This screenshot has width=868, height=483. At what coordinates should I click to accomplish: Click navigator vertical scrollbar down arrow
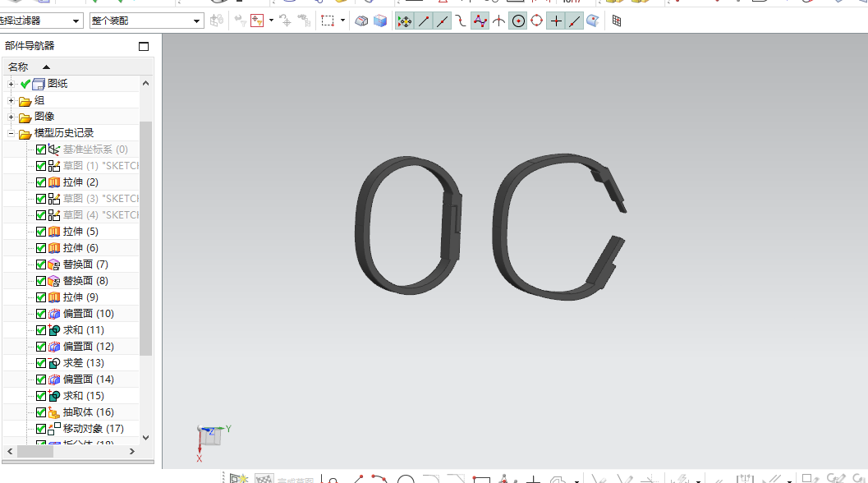(x=145, y=437)
